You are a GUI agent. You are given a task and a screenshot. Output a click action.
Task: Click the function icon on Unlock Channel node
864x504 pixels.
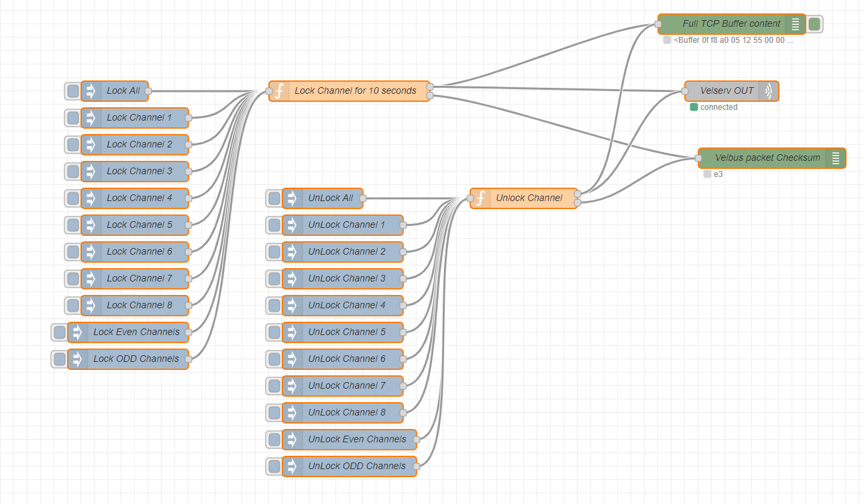[x=480, y=198]
